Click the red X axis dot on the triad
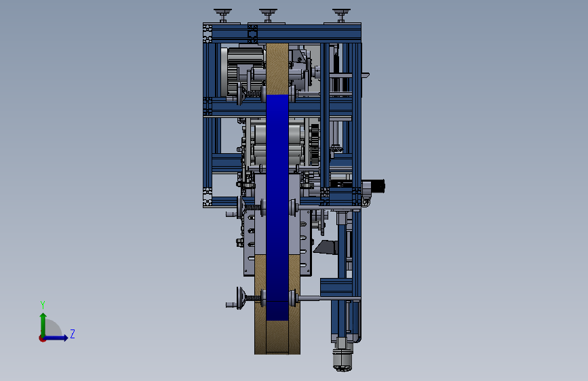The width and height of the screenshot is (588, 381). click(41, 338)
